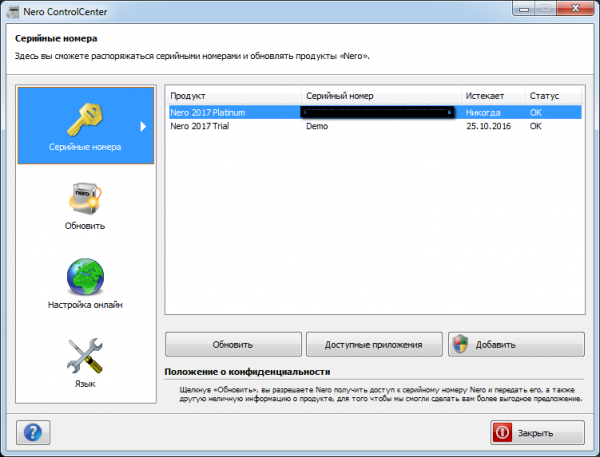Sort by Продукт column header
Screen dimensions: 600x457
tap(233, 96)
